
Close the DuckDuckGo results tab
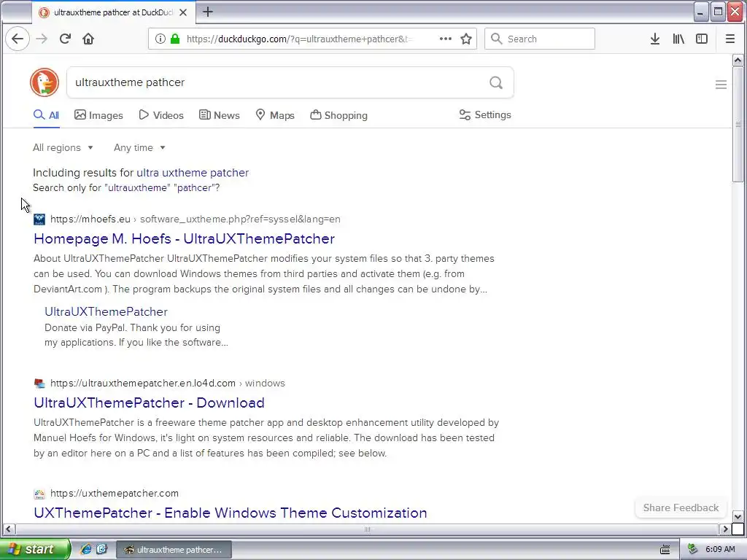[183, 12]
